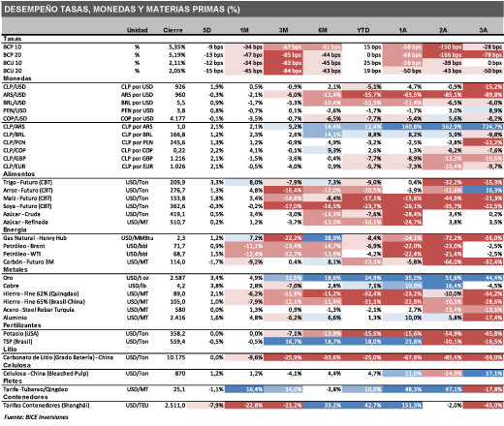Select the BCP 10 row label
This screenshot has height=426, width=504.
pos(13,46)
